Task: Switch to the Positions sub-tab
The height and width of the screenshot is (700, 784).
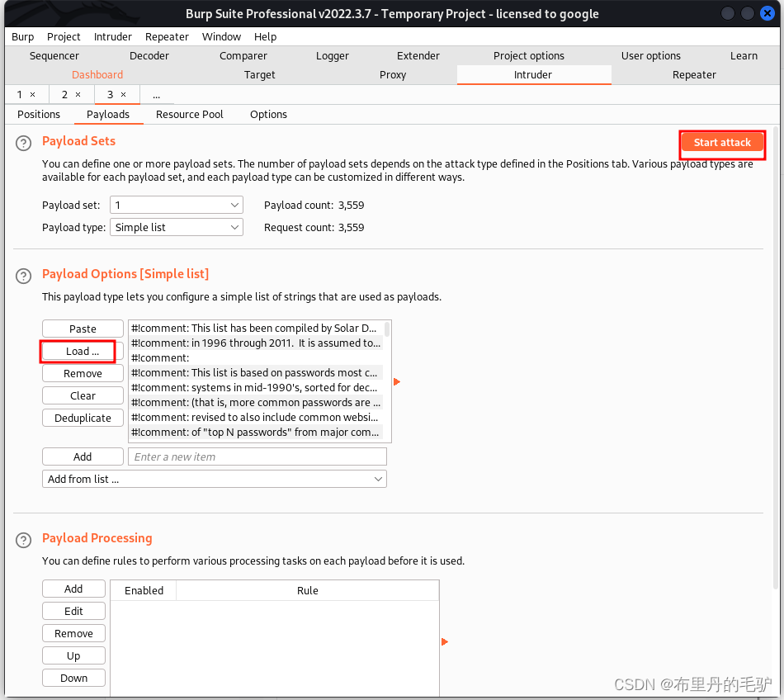Action: (39, 115)
